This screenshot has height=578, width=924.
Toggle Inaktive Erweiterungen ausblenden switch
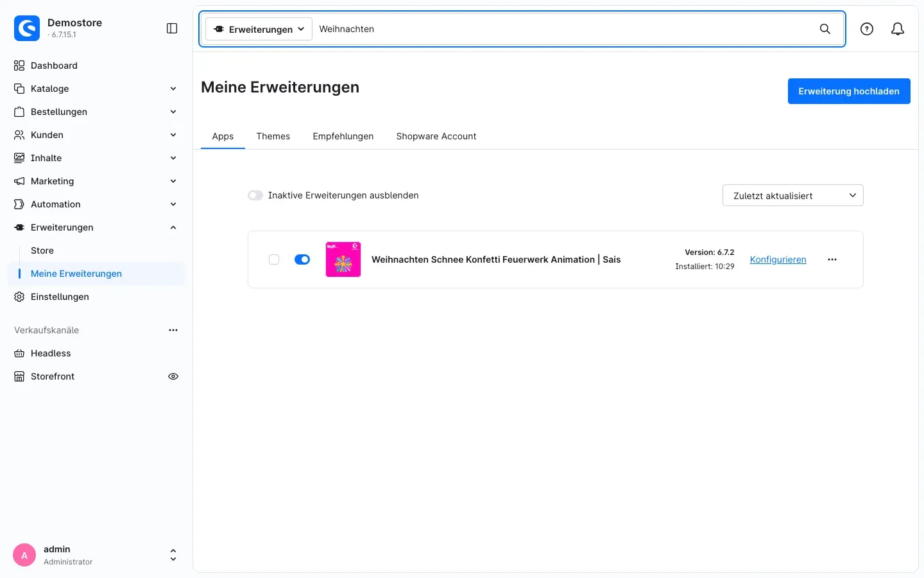255,195
